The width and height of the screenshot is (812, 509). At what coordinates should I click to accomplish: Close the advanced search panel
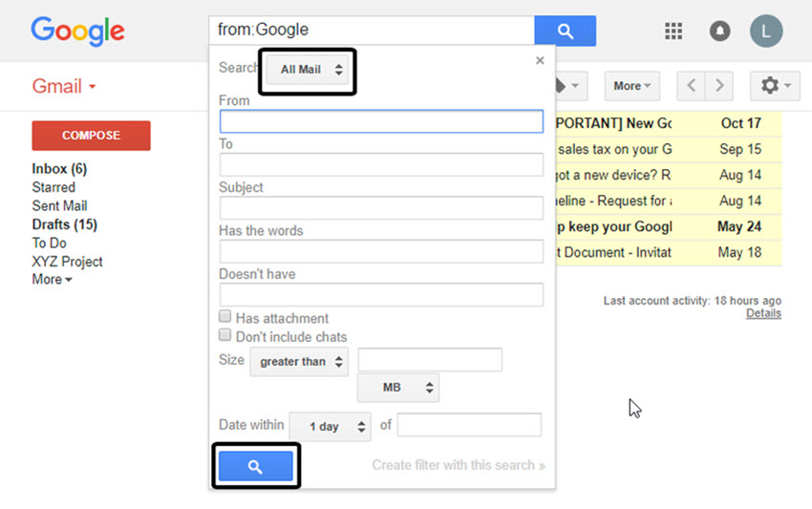point(540,60)
